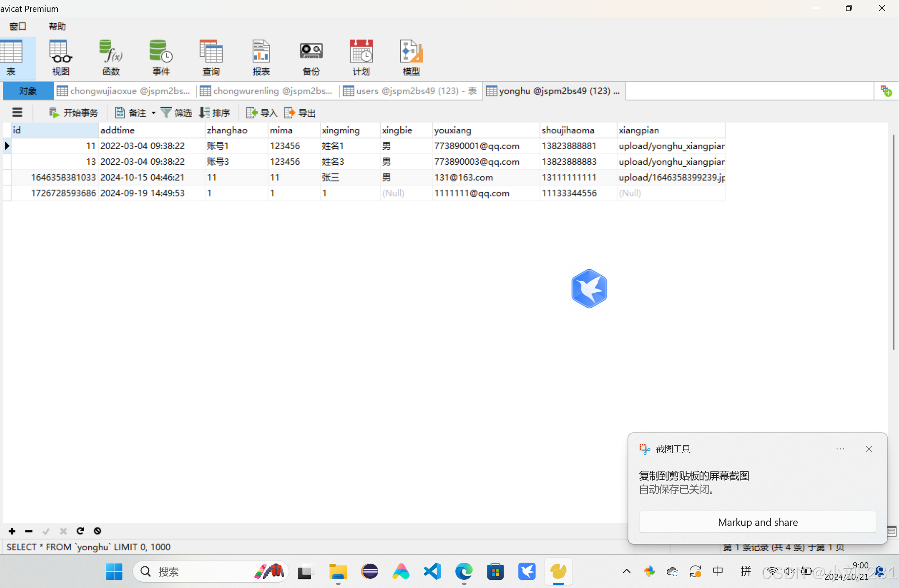Click the 函数 (Function) icon

point(111,57)
